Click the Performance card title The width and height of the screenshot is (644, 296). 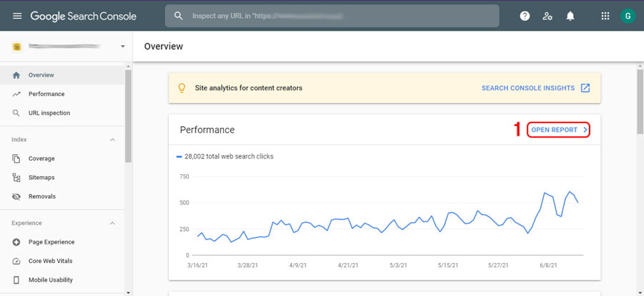208,130
